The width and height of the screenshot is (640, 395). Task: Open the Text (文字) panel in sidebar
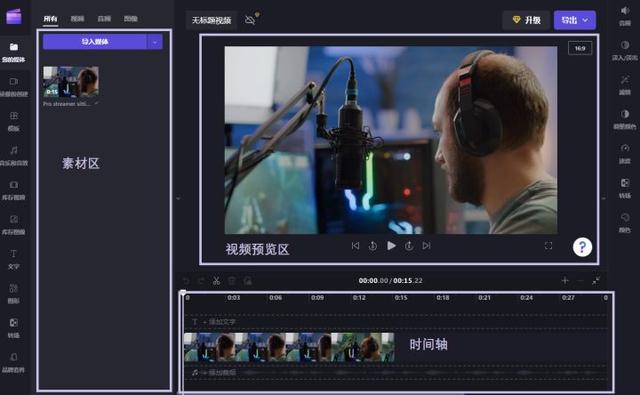(13, 260)
